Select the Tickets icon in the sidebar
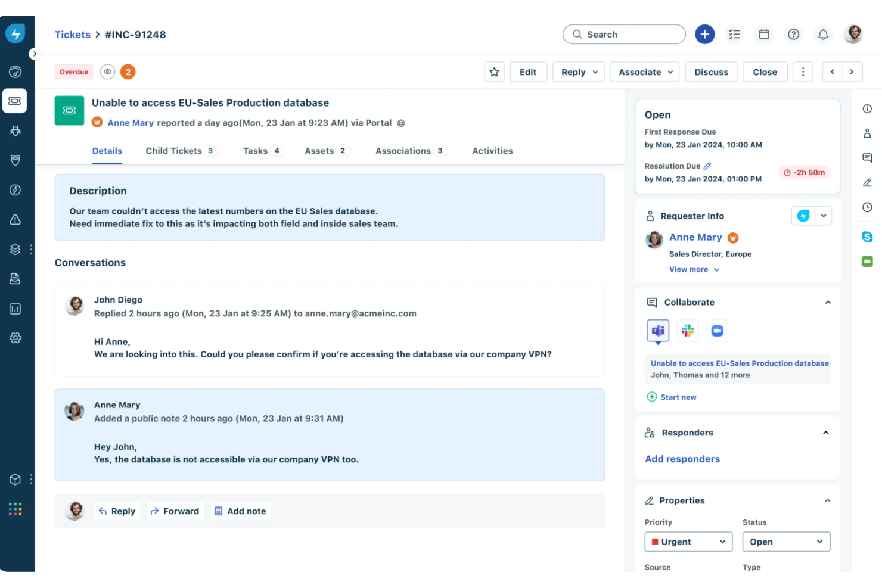 (15, 101)
